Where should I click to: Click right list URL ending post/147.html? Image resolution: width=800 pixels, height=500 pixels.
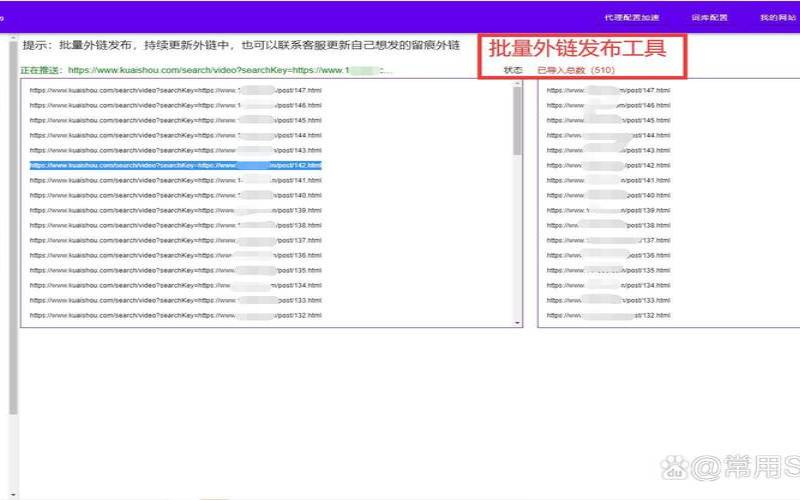(x=609, y=90)
